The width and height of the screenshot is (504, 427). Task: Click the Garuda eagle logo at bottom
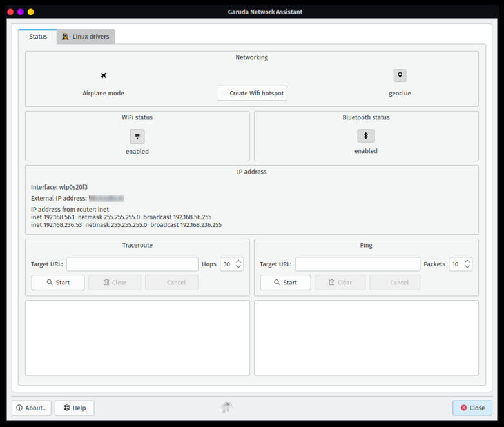[226, 408]
